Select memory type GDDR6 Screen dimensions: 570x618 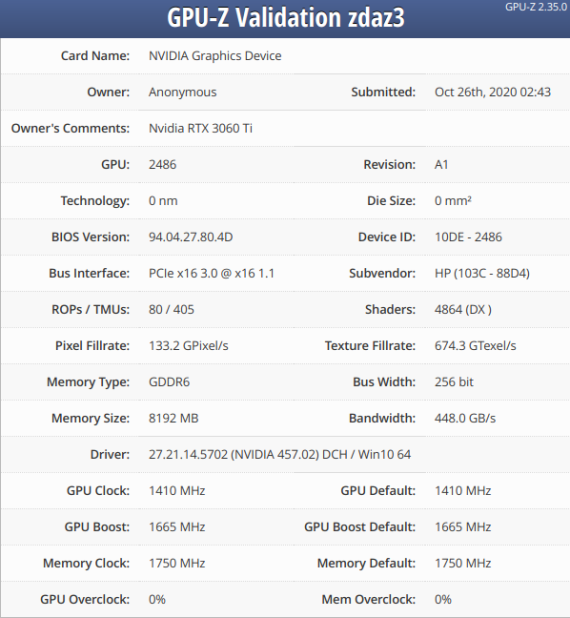click(169, 382)
